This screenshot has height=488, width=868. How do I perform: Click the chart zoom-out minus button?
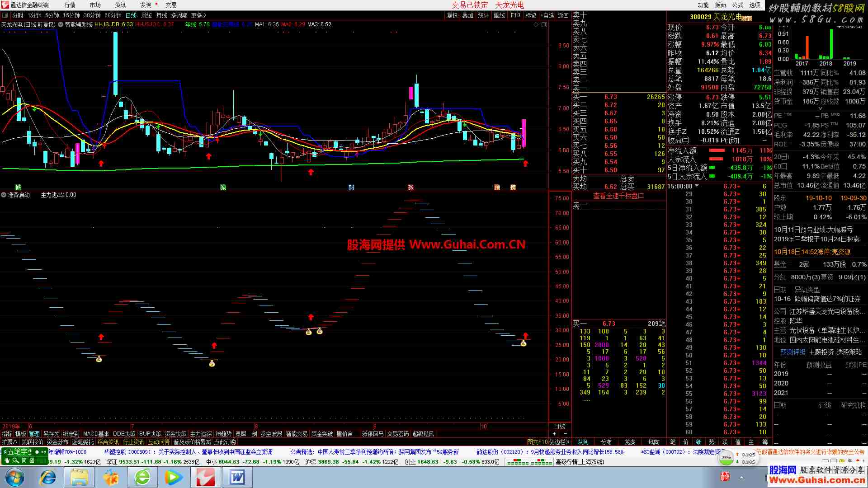[566, 434]
